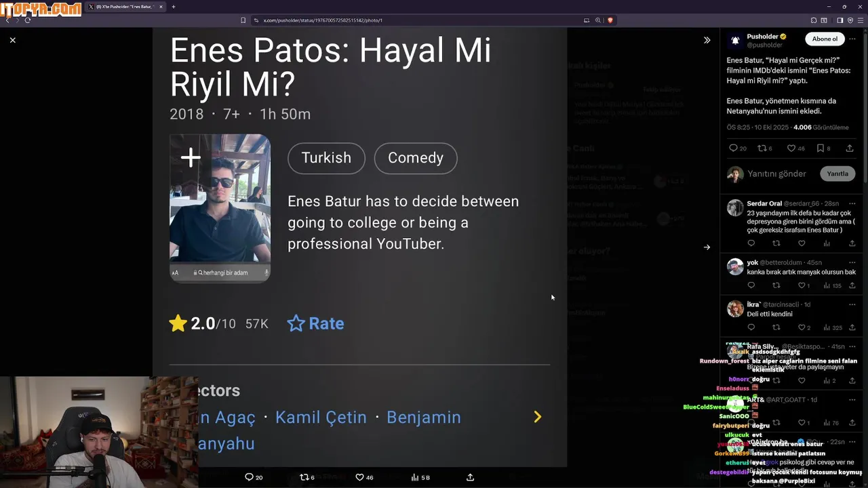
Task: Go back with the browser back arrow
Action: click(7, 20)
